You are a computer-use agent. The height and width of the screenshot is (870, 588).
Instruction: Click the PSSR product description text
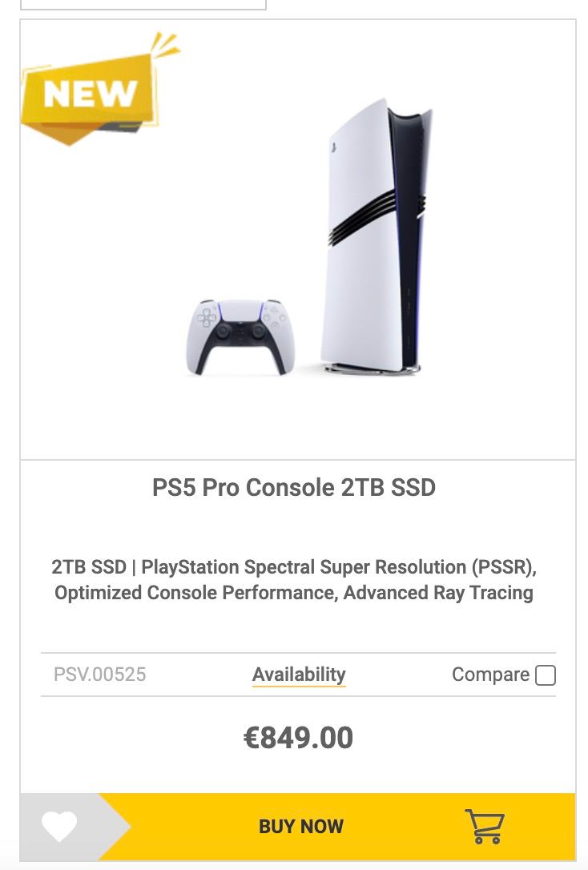[x=294, y=580]
